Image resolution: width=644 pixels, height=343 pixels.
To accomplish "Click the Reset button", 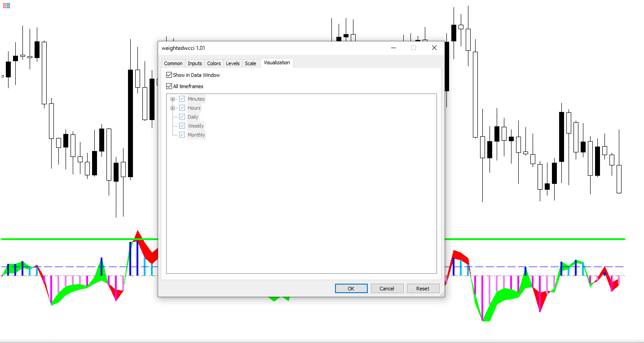I will pos(423,289).
